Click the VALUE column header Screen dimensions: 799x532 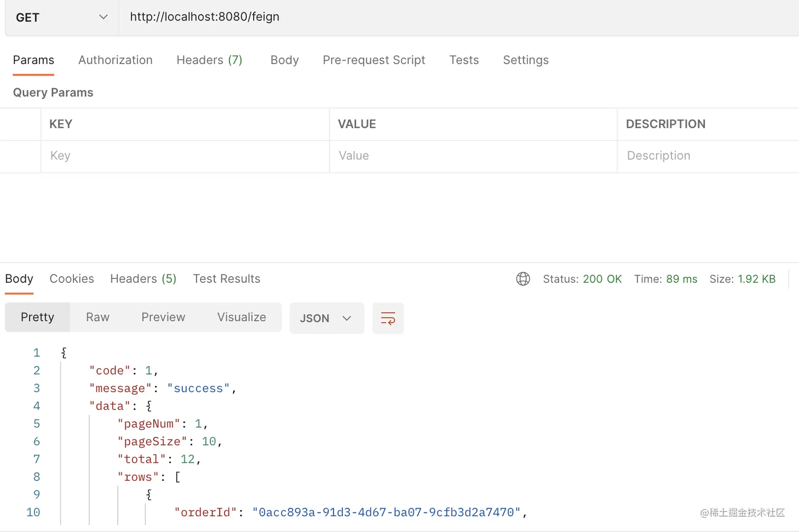pyautogui.click(x=357, y=124)
